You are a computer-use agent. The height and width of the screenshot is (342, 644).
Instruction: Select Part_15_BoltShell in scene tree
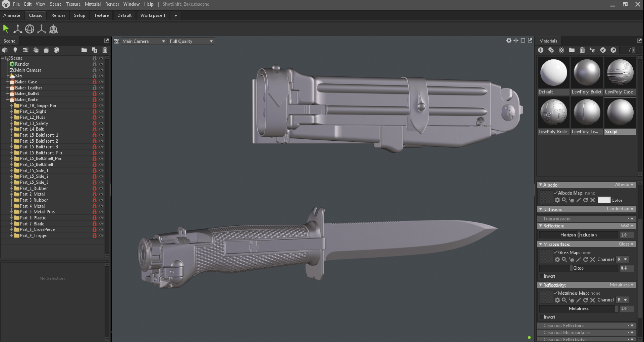click(36, 164)
